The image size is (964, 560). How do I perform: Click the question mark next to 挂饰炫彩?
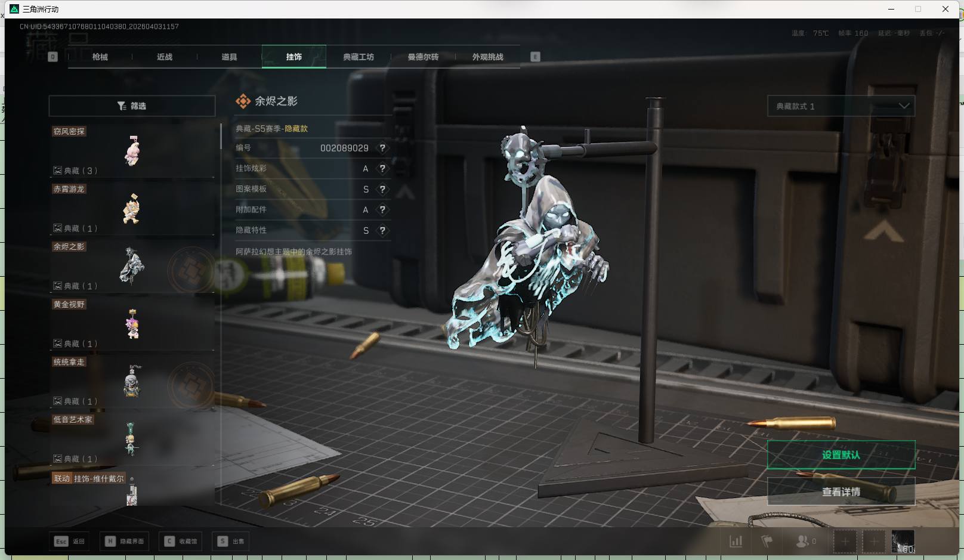point(382,169)
